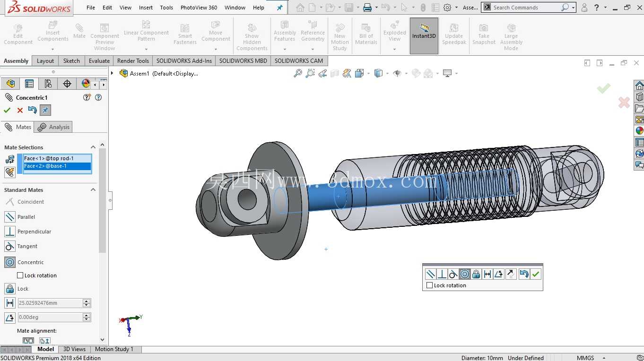
Task: Open the Insert menu
Action: click(146, 8)
